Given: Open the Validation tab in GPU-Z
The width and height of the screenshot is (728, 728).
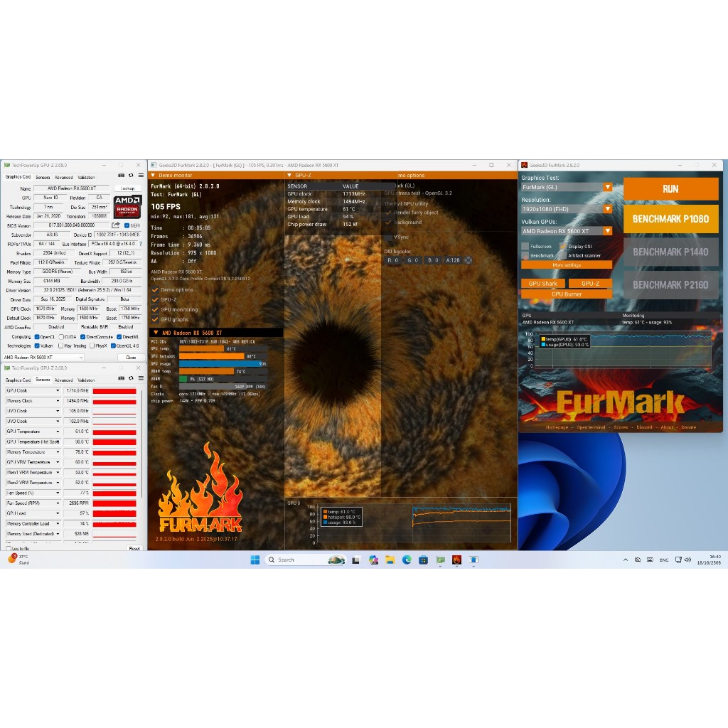Looking at the screenshot, I should (86, 177).
